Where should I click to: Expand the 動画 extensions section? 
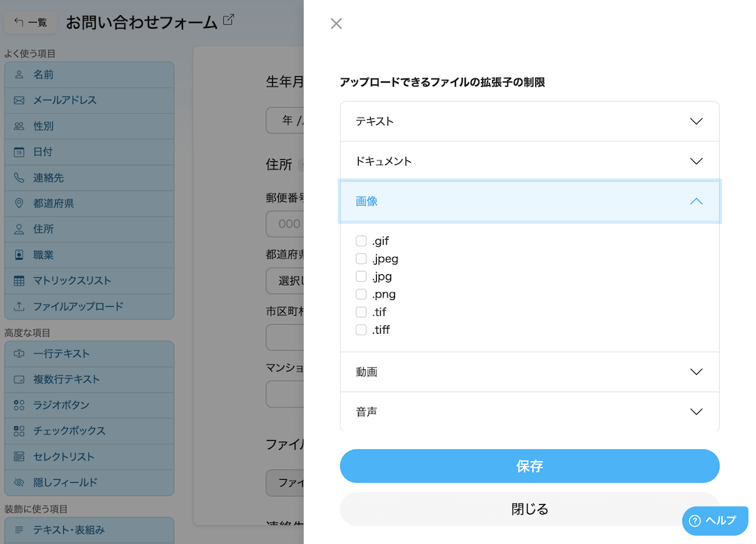529,371
